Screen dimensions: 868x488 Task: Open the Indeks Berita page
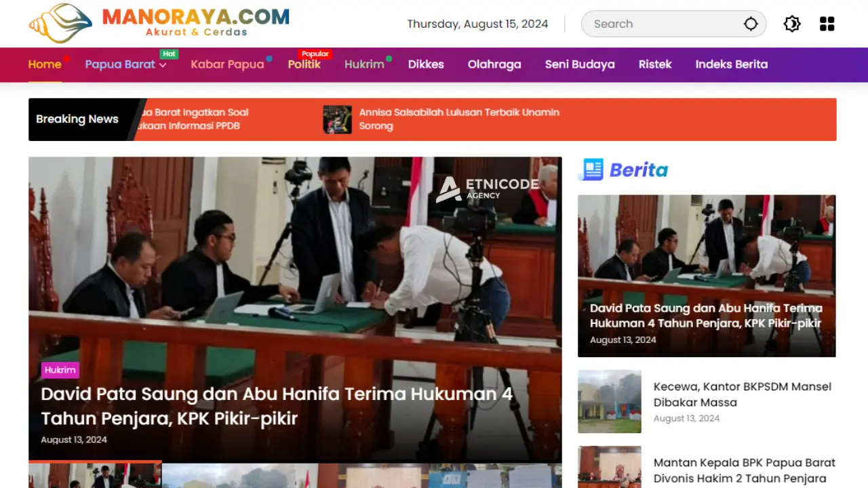(731, 64)
